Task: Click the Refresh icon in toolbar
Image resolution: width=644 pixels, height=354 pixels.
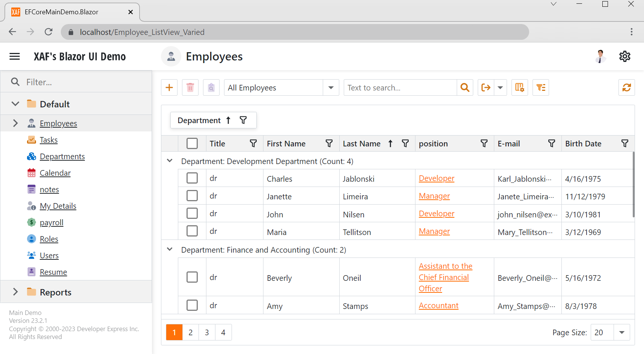Action: click(x=627, y=87)
